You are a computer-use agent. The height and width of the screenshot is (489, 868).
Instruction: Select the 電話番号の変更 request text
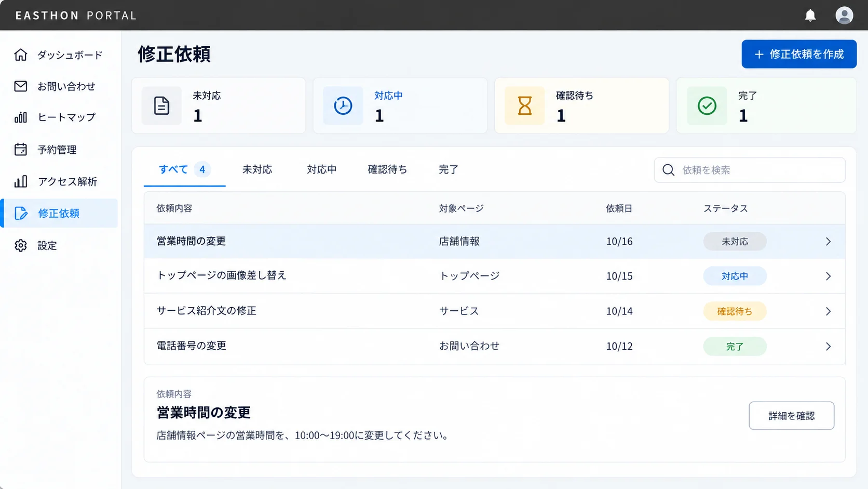click(192, 346)
